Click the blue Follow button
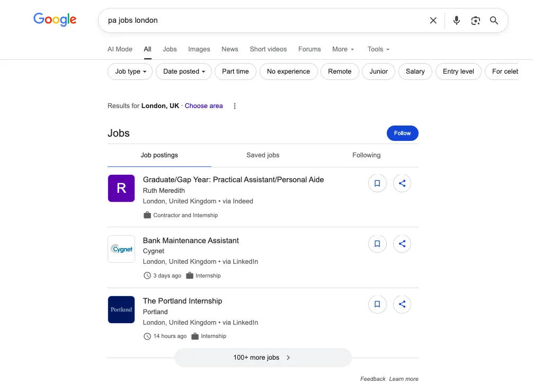The width and height of the screenshot is (533, 392). 403,133
